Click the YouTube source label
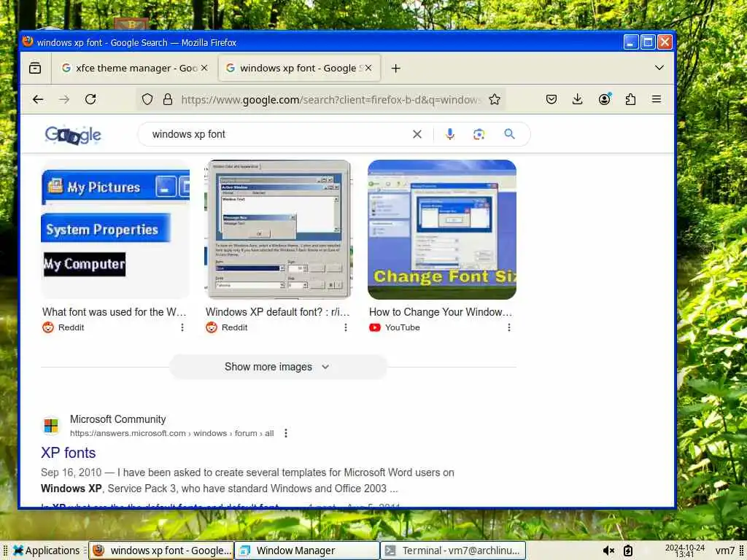 click(x=403, y=327)
